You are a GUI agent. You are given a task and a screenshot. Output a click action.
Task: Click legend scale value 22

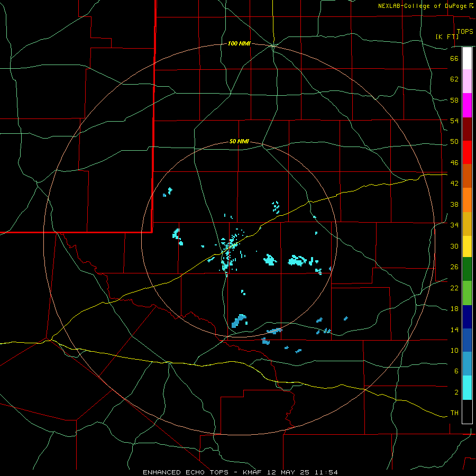click(x=454, y=288)
